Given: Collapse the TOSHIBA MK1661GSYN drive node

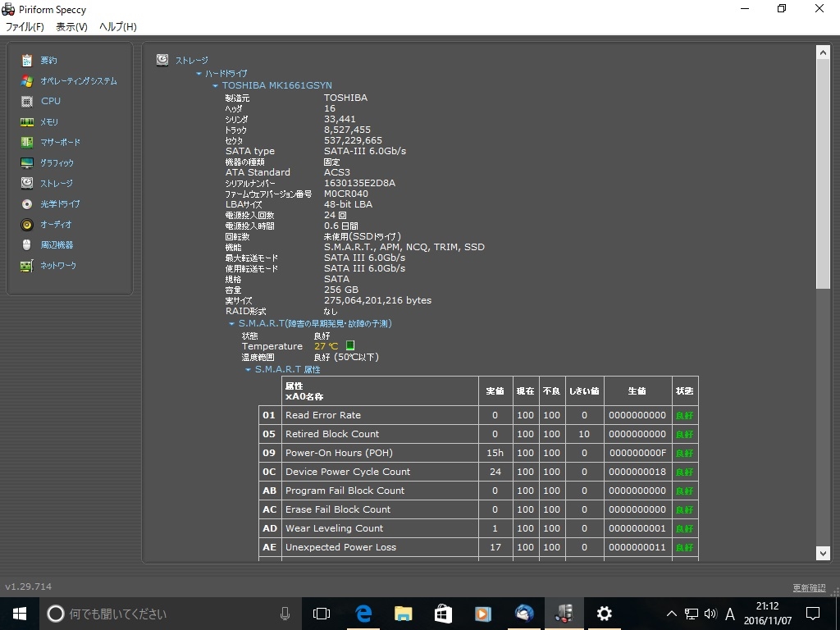Looking at the screenshot, I should pos(215,85).
